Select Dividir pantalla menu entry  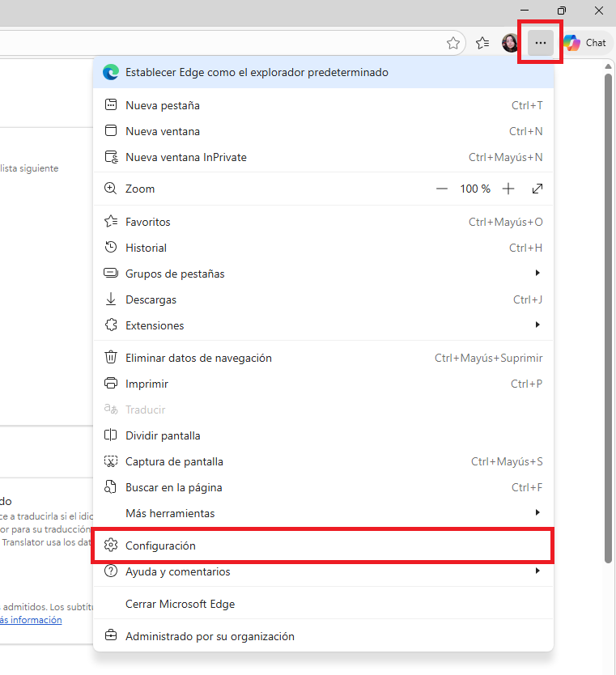(x=323, y=435)
